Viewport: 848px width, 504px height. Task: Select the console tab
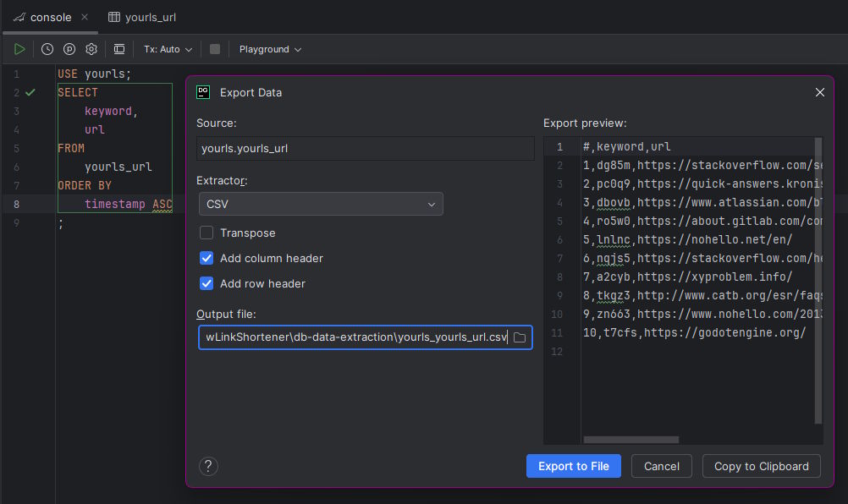tap(49, 17)
